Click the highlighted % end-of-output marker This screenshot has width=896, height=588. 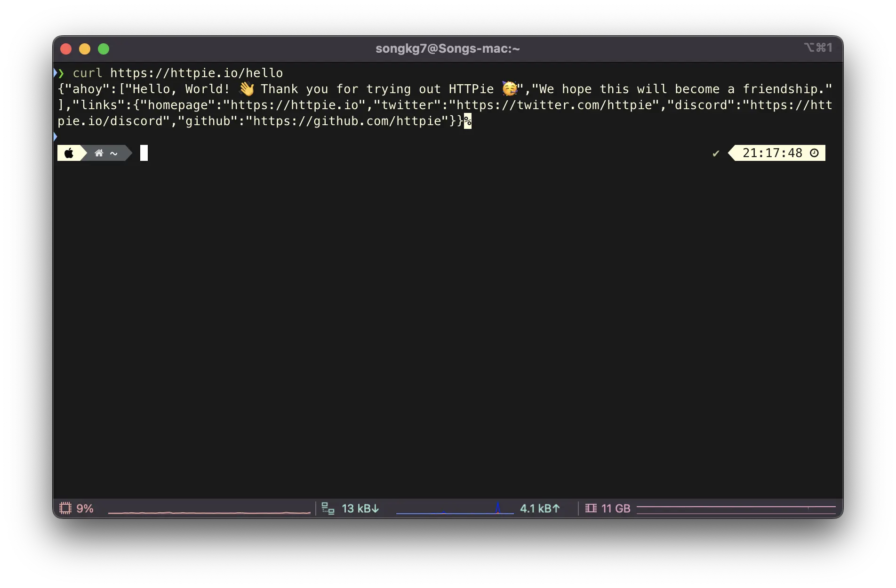coord(468,121)
